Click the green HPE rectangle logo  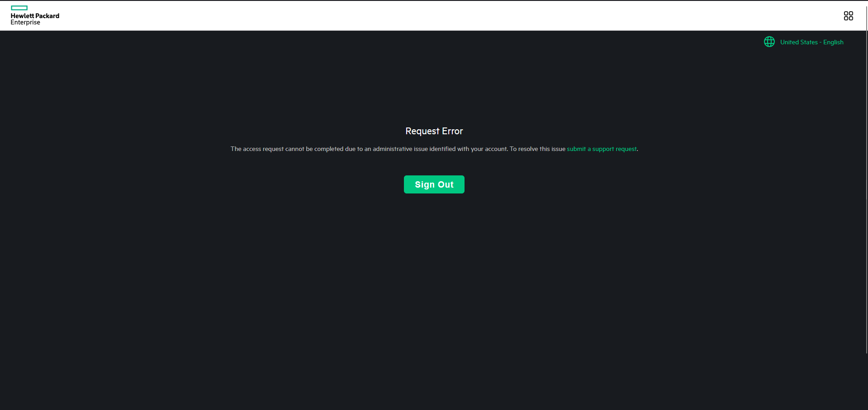(19, 8)
